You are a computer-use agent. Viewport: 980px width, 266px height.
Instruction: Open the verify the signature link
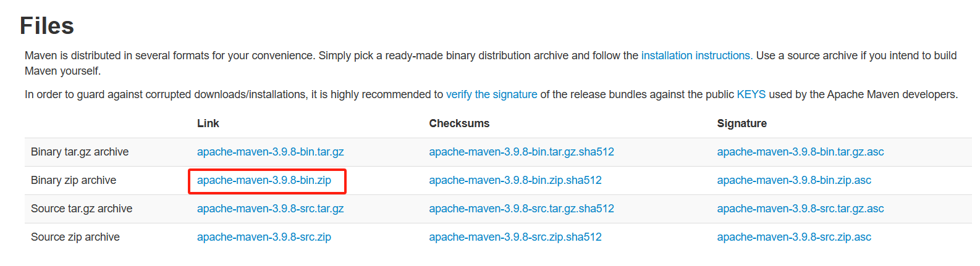[x=491, y=94]
